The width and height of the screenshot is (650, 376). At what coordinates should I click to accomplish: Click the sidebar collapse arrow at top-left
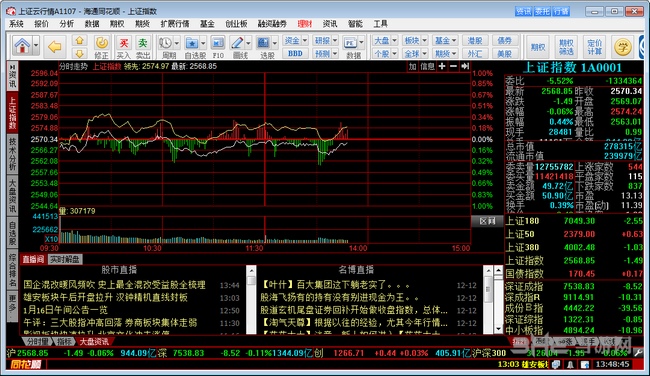click(x=12, y=67)
